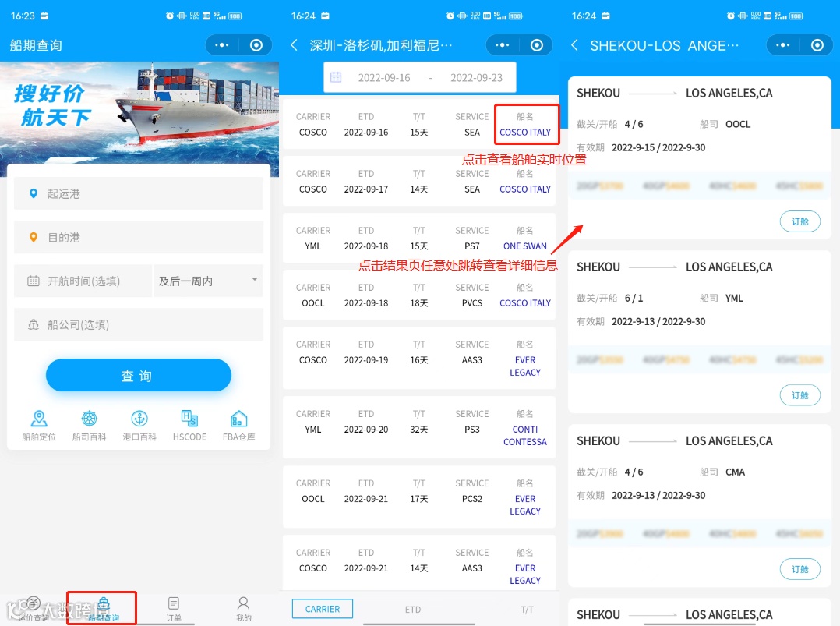This screenshot has height=626, width=840.
Task: Switch to the 运价查询 tab
Action: pos(33,609)
